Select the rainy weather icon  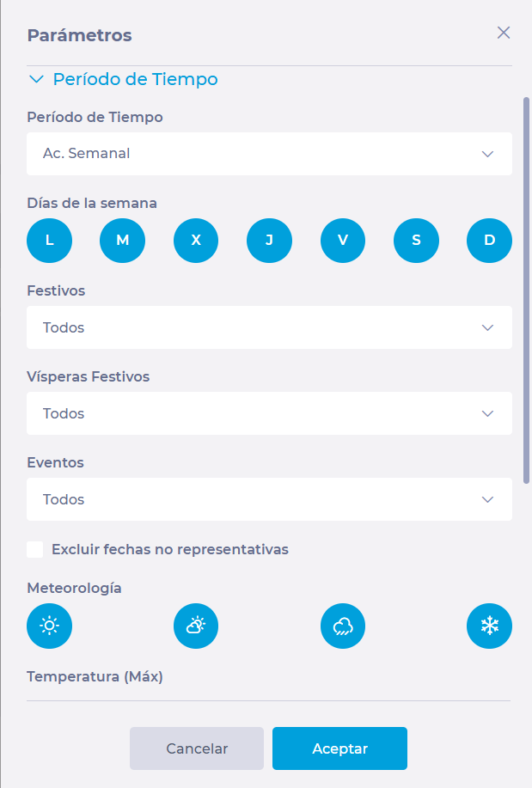point(343,626)
